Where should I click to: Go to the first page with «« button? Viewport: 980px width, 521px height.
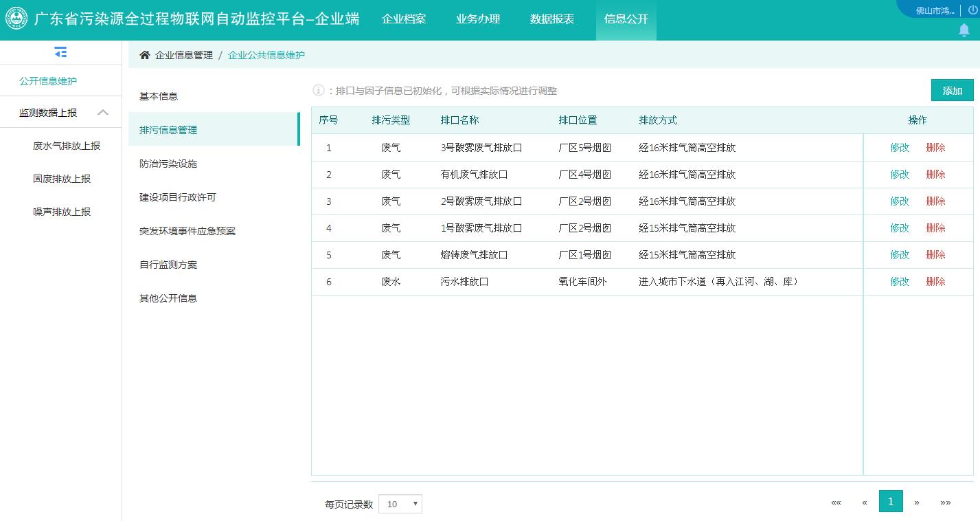pos(836,502)
